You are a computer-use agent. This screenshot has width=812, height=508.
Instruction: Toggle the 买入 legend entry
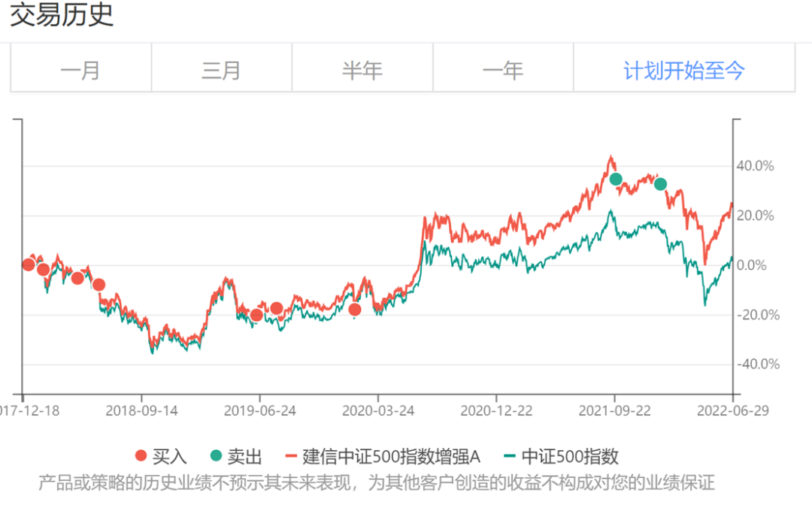click(x=161, y=456)
